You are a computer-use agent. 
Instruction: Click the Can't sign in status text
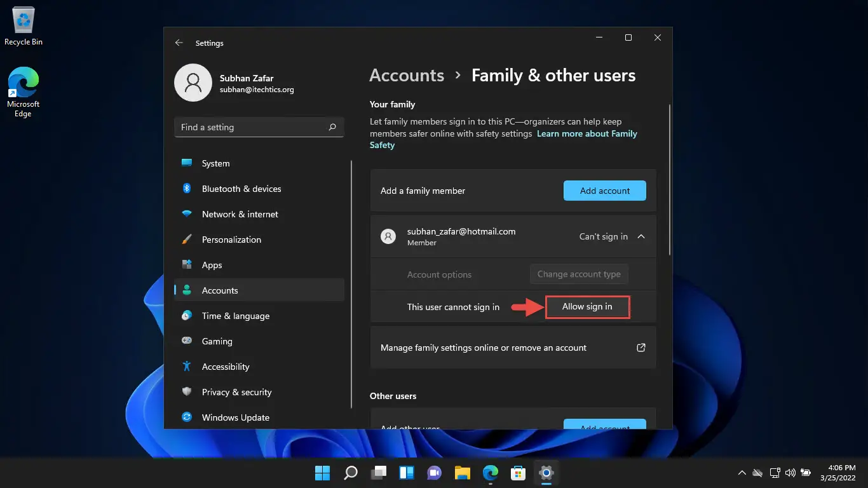[604, 236]
